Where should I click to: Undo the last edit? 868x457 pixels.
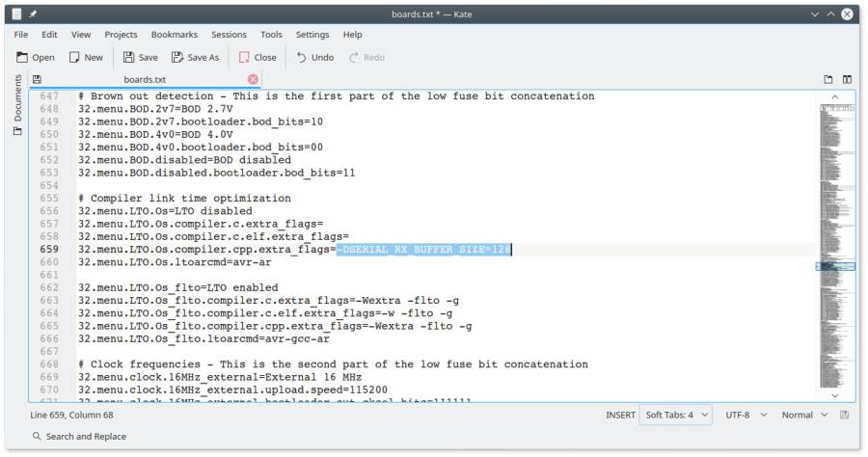[x=314, y=58]
